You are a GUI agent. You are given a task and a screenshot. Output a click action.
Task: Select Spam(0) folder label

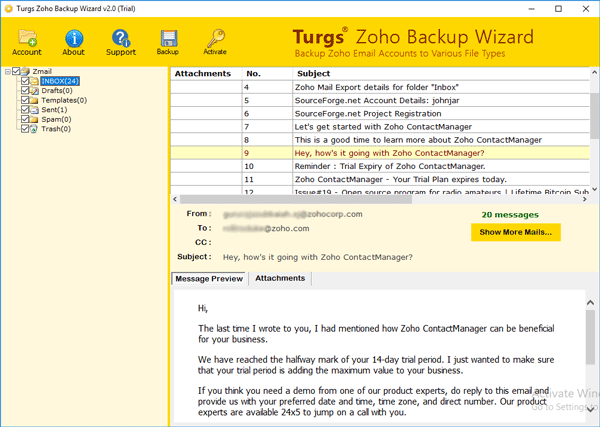pos(56,119)
